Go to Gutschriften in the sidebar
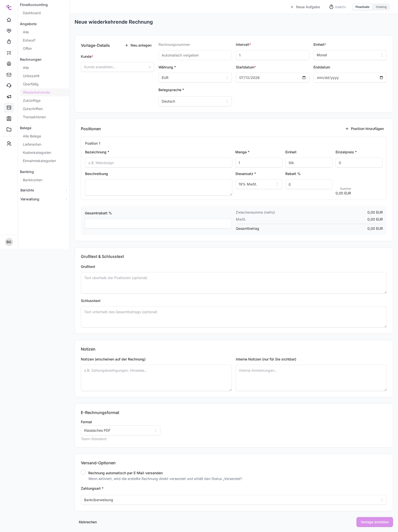 point(33,109)
